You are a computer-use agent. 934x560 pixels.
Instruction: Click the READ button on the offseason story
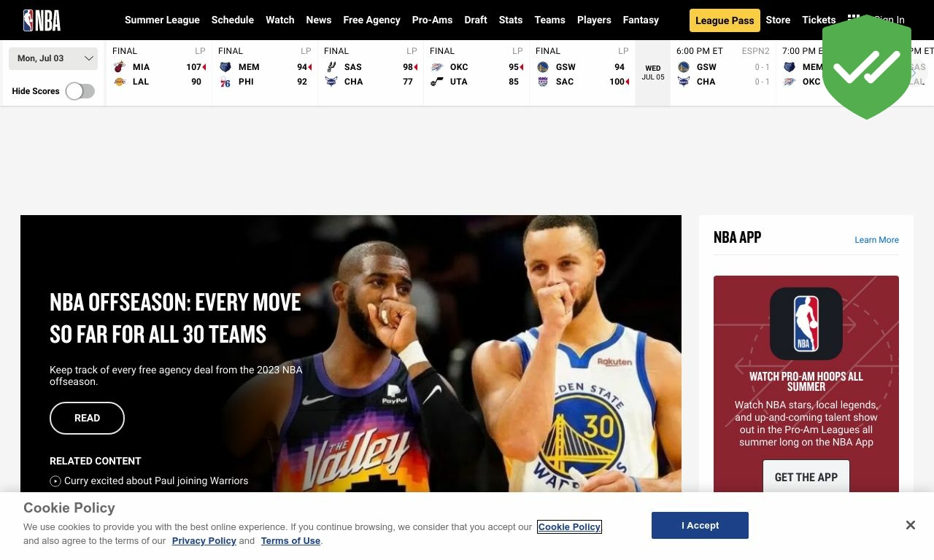[87, 418]
